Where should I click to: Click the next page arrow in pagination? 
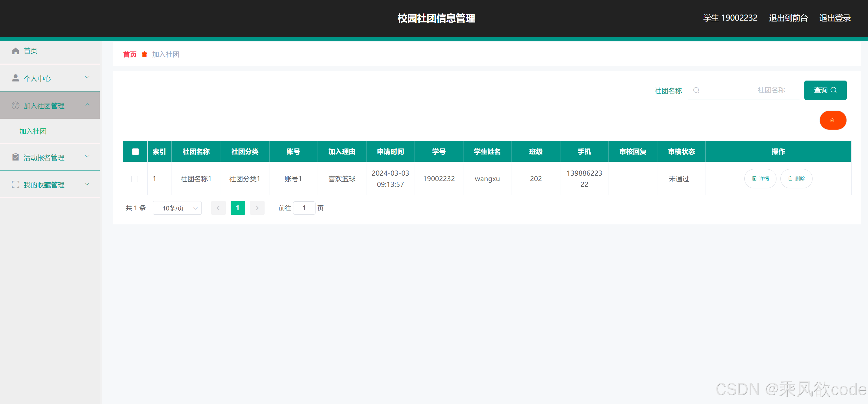tap(257, 208)
